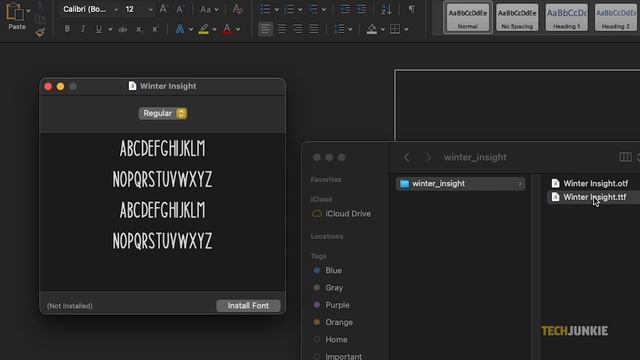Screen dimensions: 640x360
Task: Click the Clear Formatting icon
Action: click(x=237, y=9)
